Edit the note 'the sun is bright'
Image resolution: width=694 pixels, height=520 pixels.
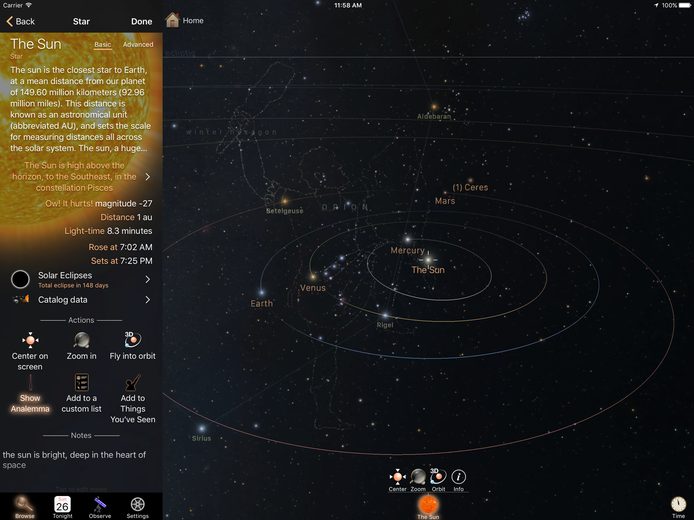(x=74, y=460)
